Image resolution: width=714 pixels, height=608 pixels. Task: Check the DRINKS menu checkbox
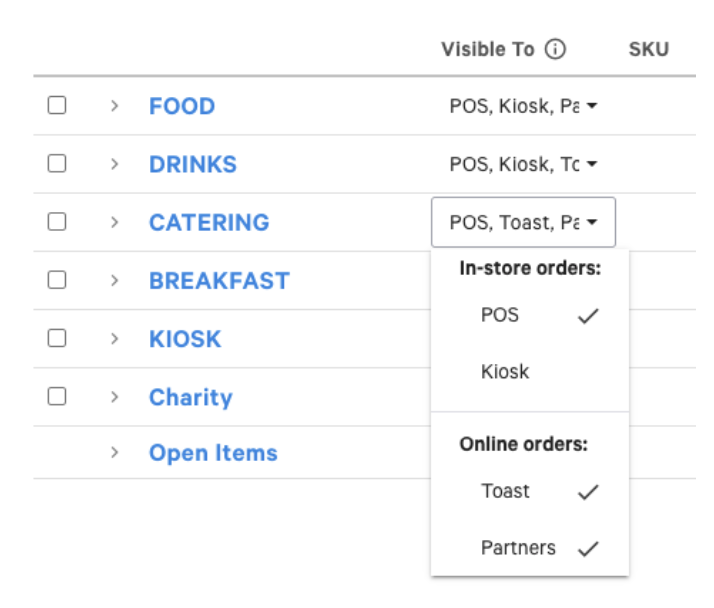(x=57, y=163)
